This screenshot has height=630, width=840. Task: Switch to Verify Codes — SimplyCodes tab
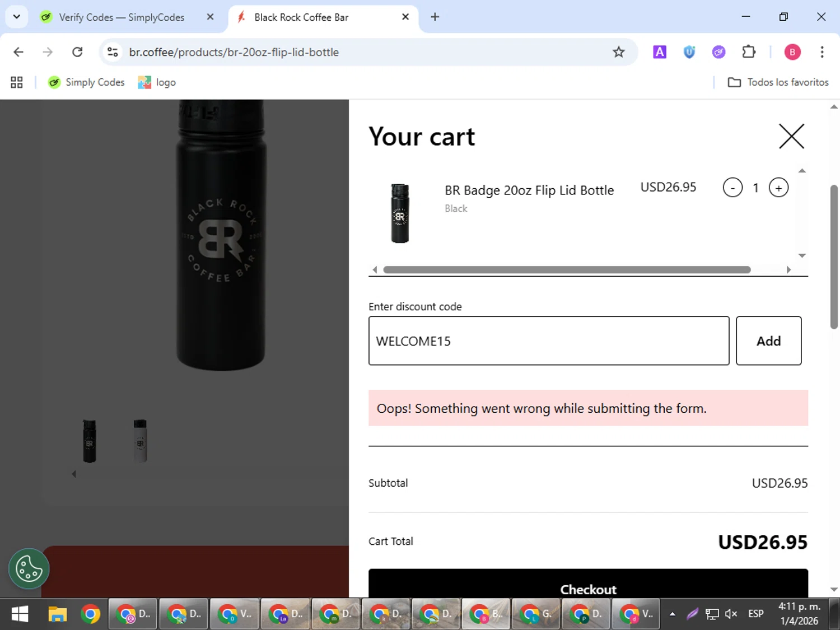click(122, 17)
